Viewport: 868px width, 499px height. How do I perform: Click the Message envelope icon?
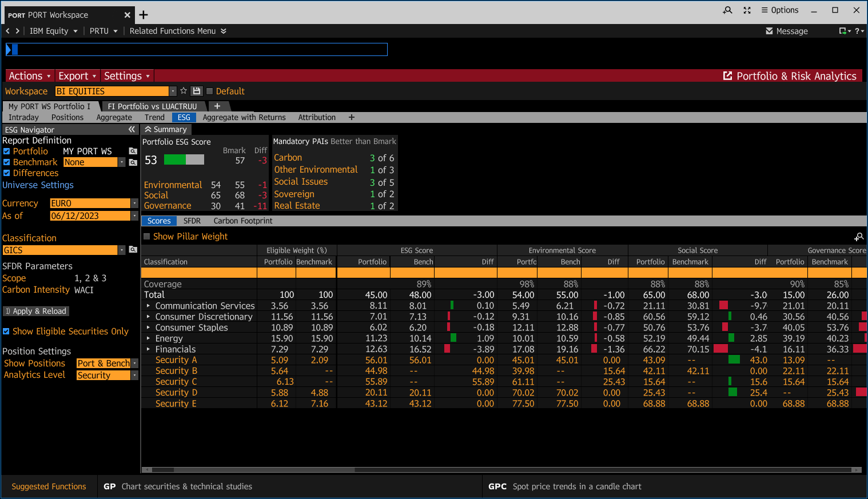click(769, 31)
